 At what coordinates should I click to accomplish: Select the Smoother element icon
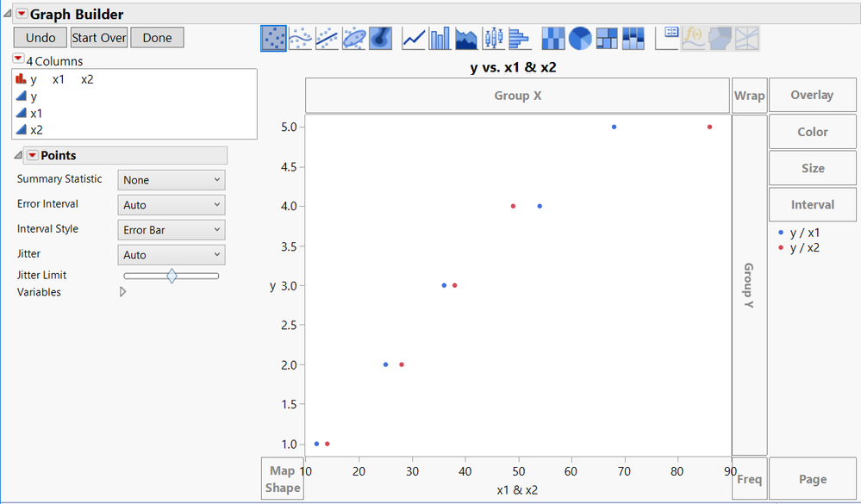301,39
